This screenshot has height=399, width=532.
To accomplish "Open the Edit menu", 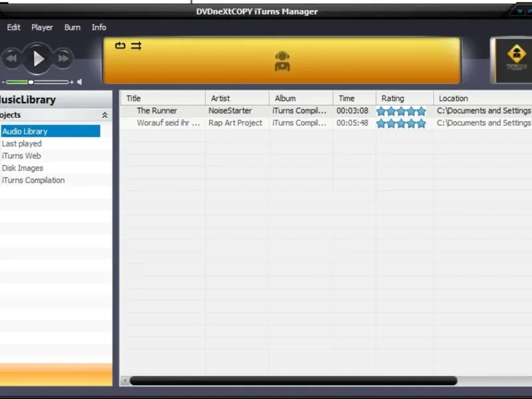I will pos(13,27).
